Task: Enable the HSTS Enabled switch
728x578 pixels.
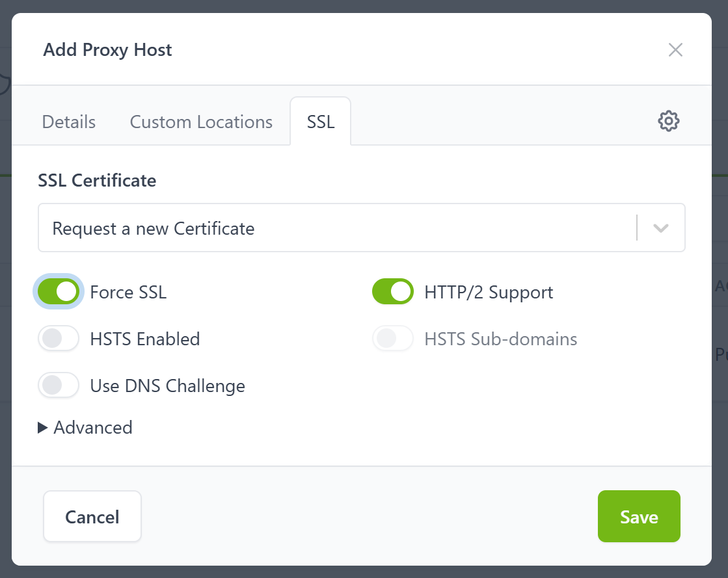Action: coord(59,339)
